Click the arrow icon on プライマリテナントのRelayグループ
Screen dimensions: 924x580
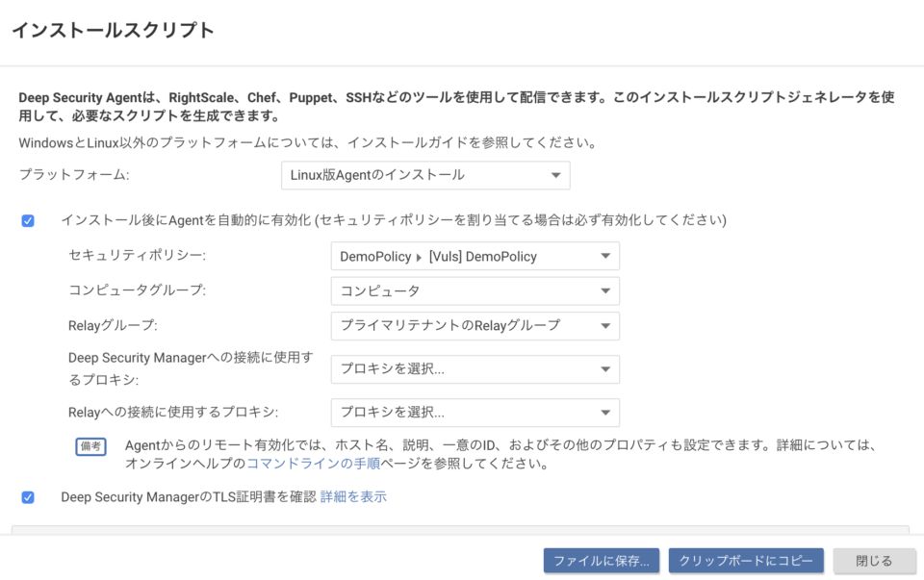(605, 326)
